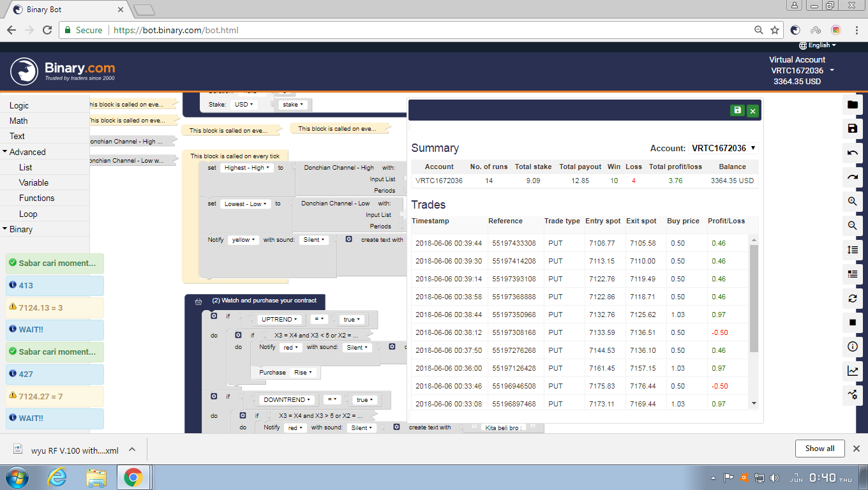Viewport: 868px width, 490px height.
Task: Click the Trades table vertical scrollbar thumb
Action: [x=754, y=298]
